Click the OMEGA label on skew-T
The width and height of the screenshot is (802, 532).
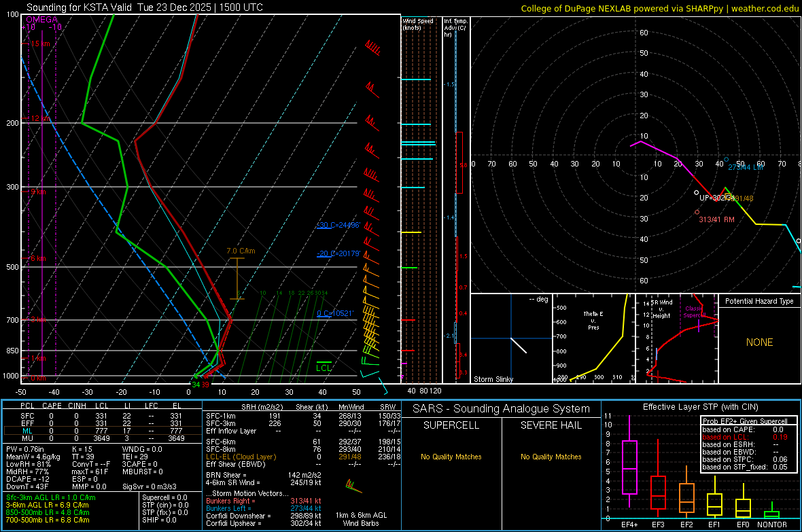[42, 20]
